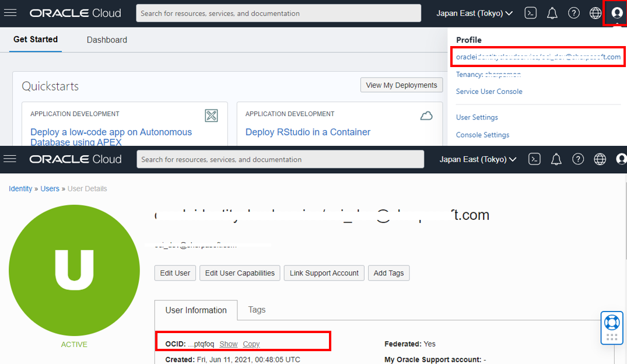Click the Created date text
Image resolution: width=627 pixels, height=364 pixels.
click(x=232, y=359)
